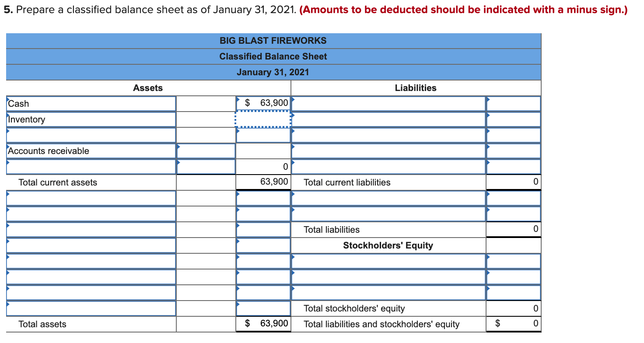This screenshot has width=644, height=343.
Task: Open the Cash account dropdown cell
Action: coord(91,104)
